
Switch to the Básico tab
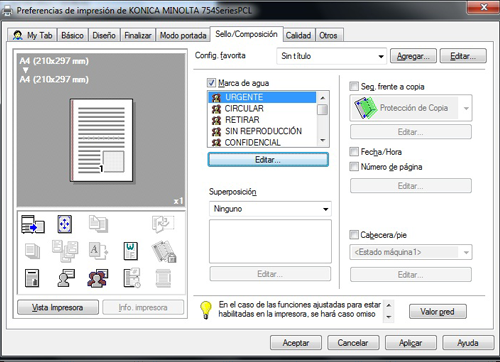click(x=72, y=35)
